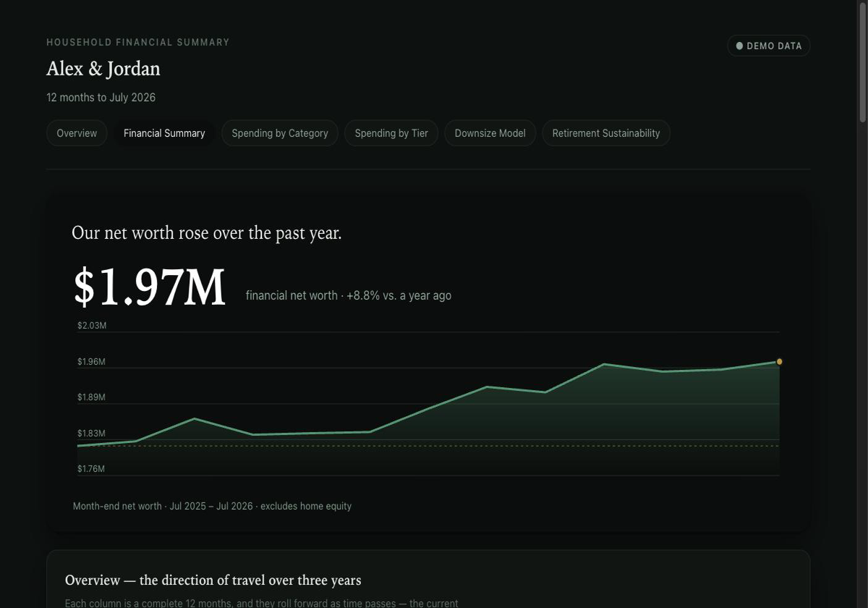The image size is (868, 608).
Task: Click the '+8.8% vs. a year ago' text
Action: click(399, 295)
